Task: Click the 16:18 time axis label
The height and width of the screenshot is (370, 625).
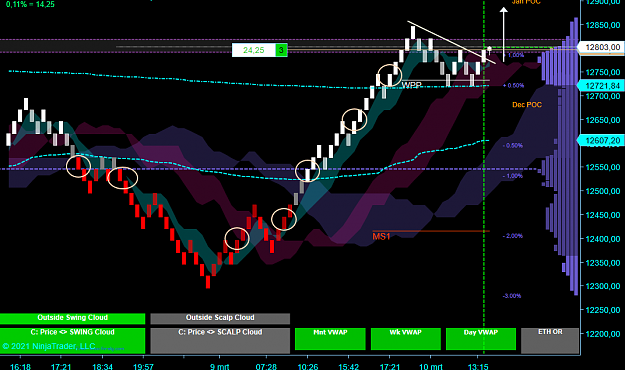Action: coord(20,366)
